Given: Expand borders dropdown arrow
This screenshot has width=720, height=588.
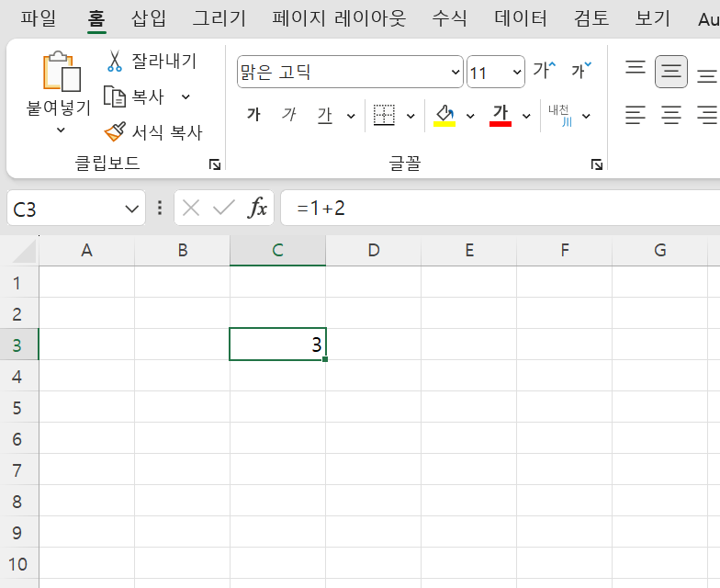Looking at the screenshot, I should 411,116.
